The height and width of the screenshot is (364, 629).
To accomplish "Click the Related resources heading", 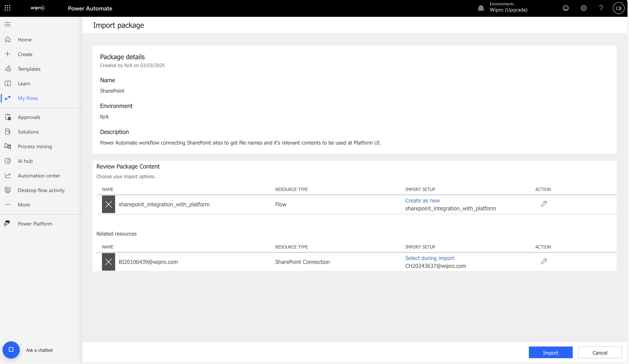I will (x=116, y=234).
